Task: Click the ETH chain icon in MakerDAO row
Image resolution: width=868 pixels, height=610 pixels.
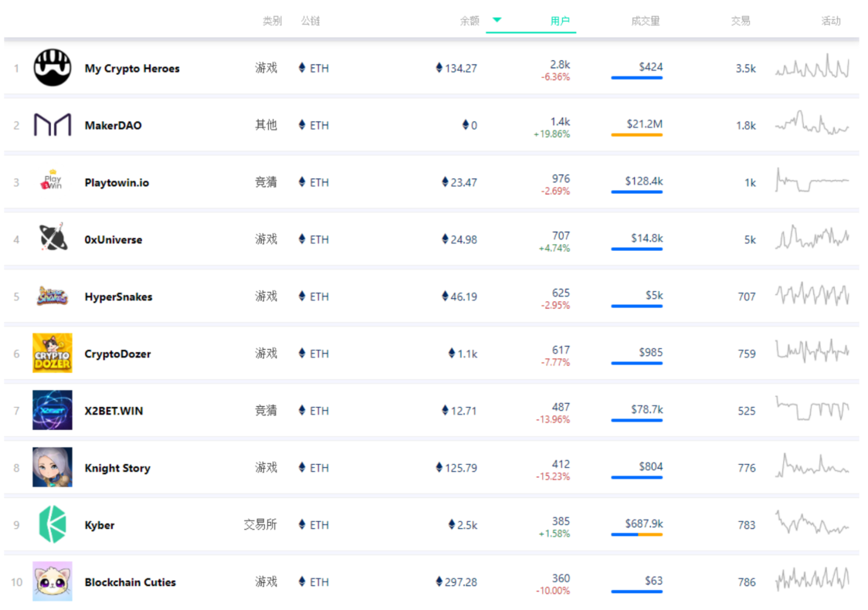Action: click(302, 124)
